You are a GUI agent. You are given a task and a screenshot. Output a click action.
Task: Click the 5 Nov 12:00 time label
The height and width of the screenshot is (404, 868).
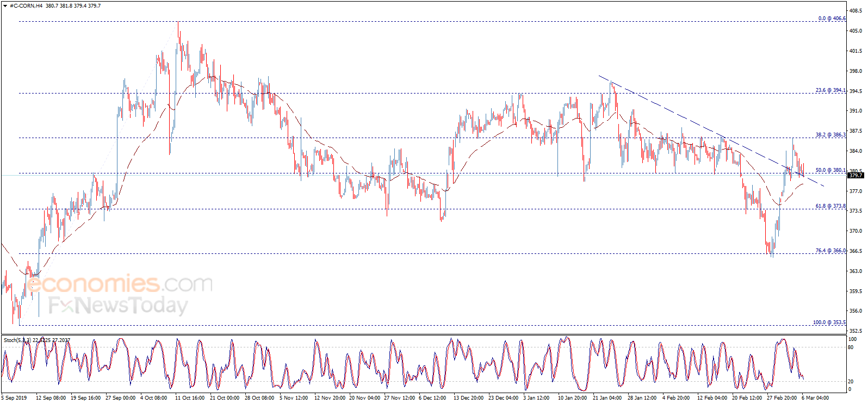(294, 398)
